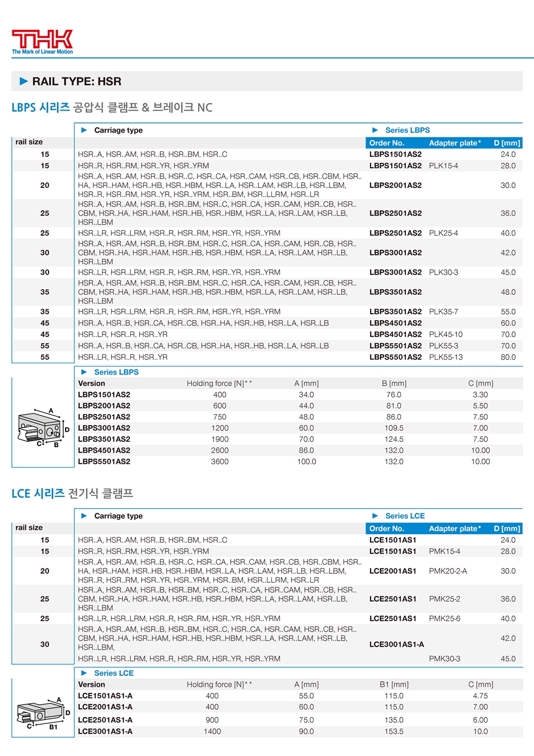Click holding force value 900

[x=213, y=720]
